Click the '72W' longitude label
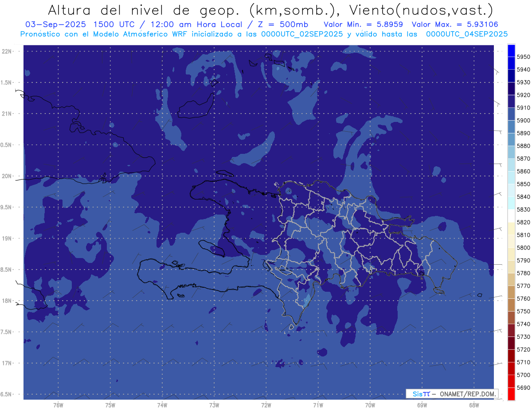This screenshot has height=411, width=532. (266, 405)
